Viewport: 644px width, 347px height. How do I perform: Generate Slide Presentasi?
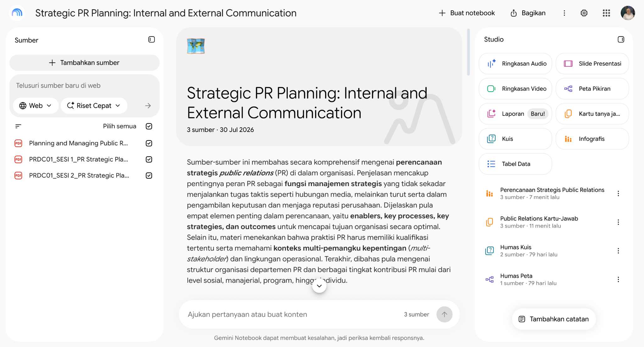pyautogui.click(x=592, y=64)
